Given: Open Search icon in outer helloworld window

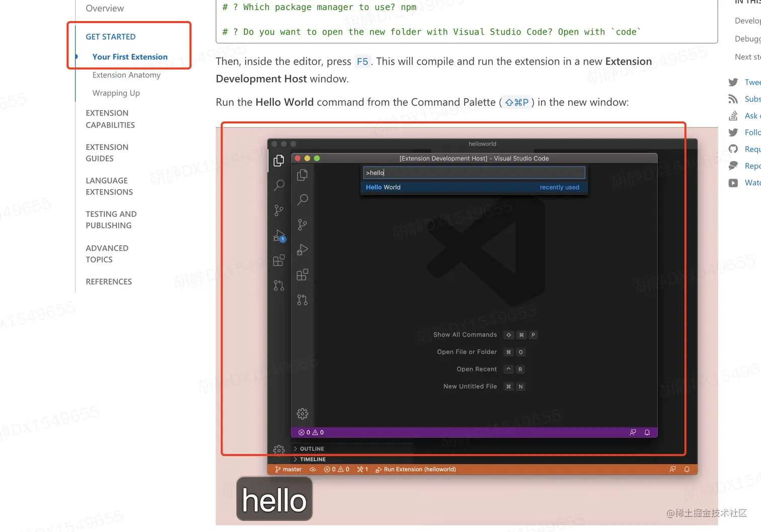Looking at the screenshot, I should pyautogui.click(x=279, y=185).
